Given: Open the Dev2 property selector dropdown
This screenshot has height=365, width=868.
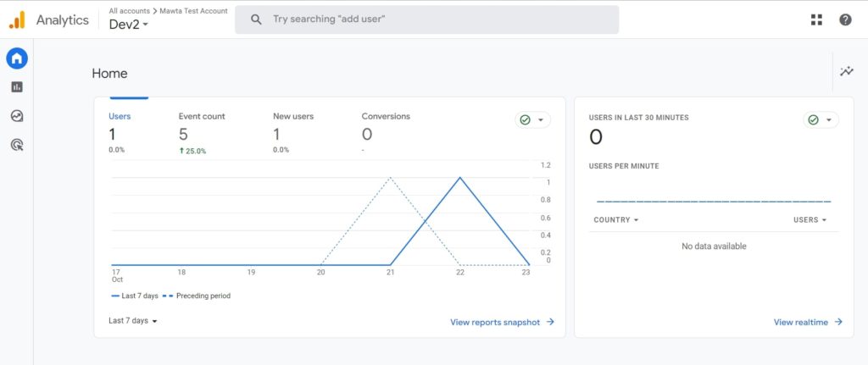Looking at the screenshot, I should point(129,25).
